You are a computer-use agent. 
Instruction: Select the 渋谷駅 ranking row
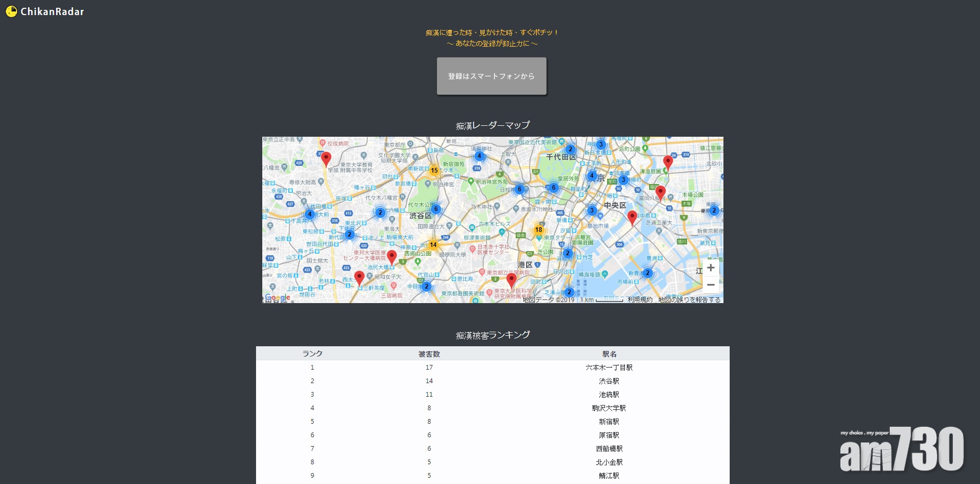tap(609, 381)
